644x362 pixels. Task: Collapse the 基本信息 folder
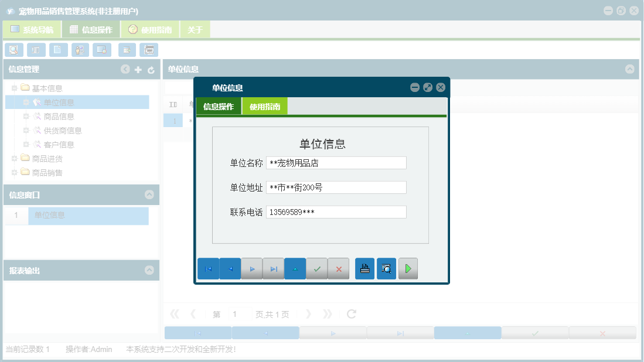pyautogui.click(x=15, y=88)
